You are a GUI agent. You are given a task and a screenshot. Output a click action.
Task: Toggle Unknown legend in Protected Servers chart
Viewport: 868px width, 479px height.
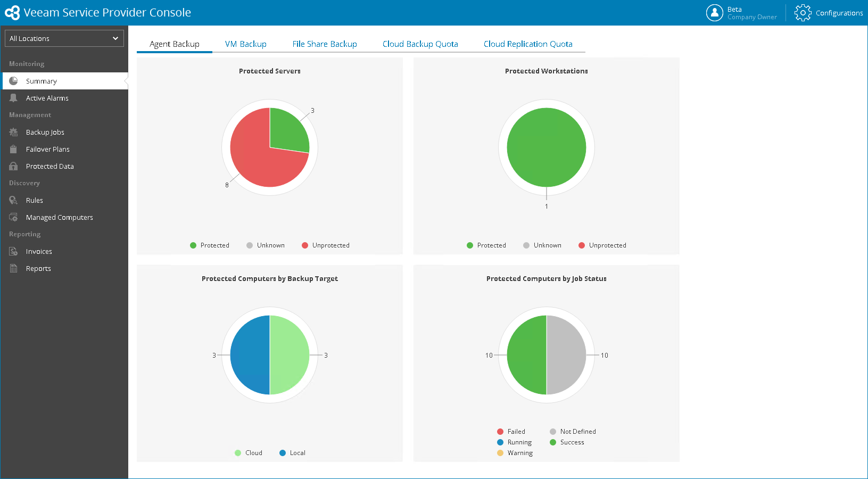coord(266,245)
